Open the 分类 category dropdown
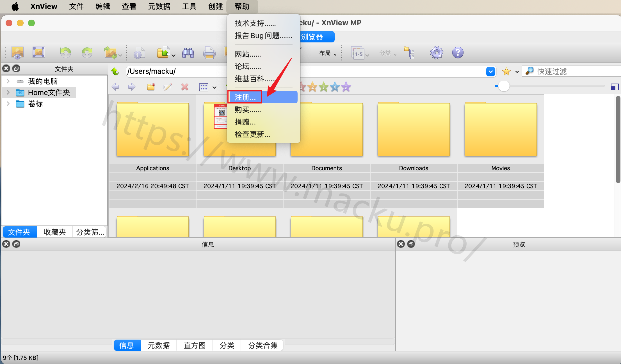This screenshot has width=621, height=364. [388, 53]
